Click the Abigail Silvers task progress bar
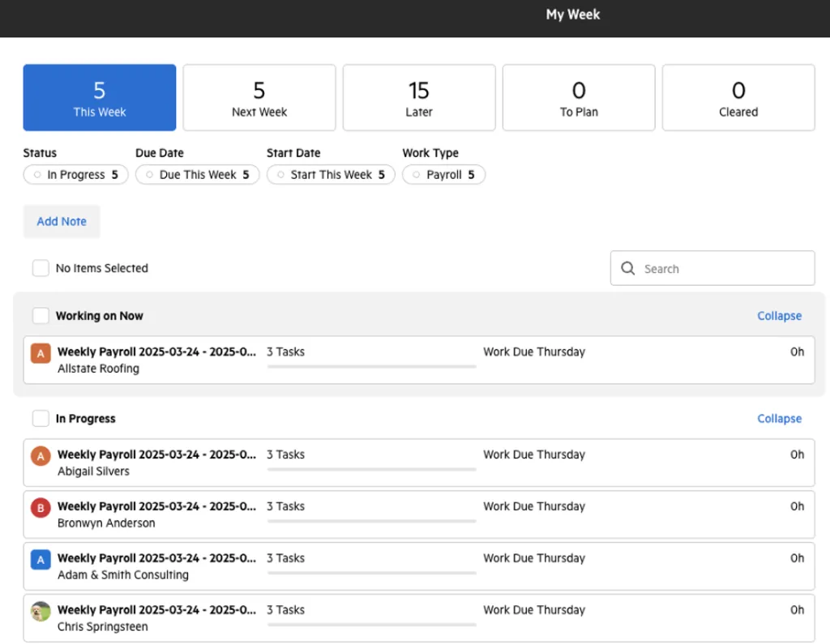830x644 pixels. tap(371, 469)
